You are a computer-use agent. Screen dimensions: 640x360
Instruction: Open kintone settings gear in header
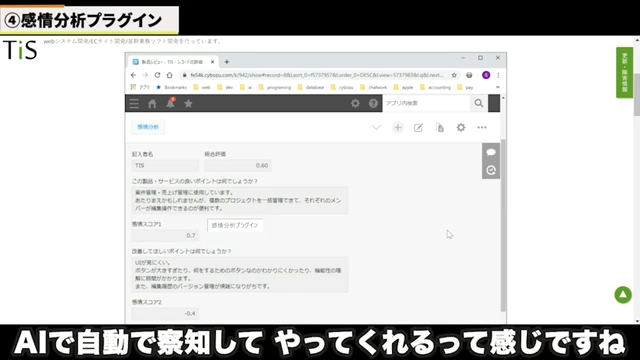tap(355, 103)
